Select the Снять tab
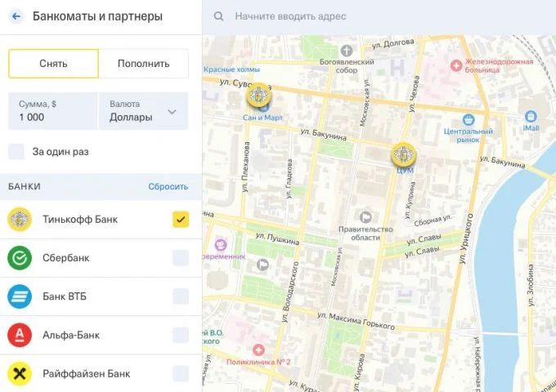 point(53,64)
